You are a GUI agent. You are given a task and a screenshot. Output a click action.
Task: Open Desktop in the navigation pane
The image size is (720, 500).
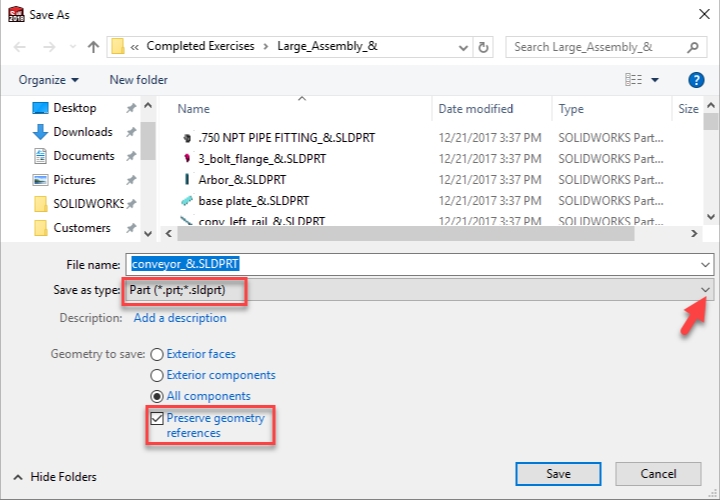(x=74, y=108)
